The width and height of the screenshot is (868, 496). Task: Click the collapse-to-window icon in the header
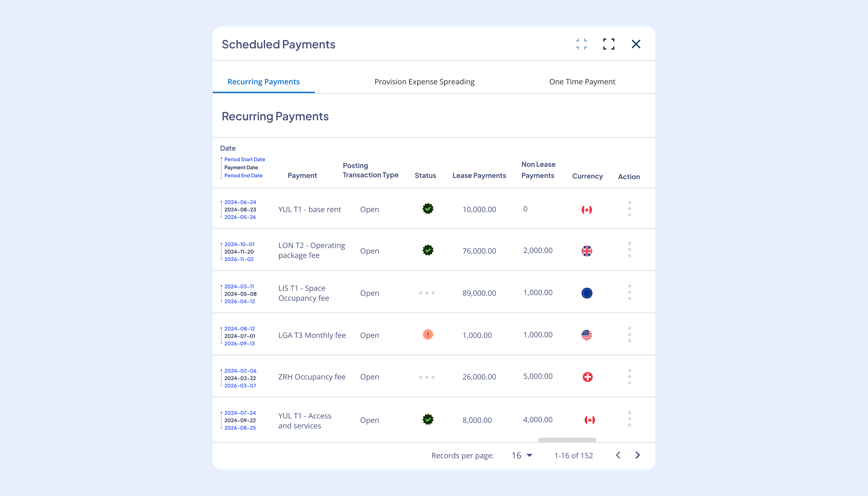click(581, 44)
